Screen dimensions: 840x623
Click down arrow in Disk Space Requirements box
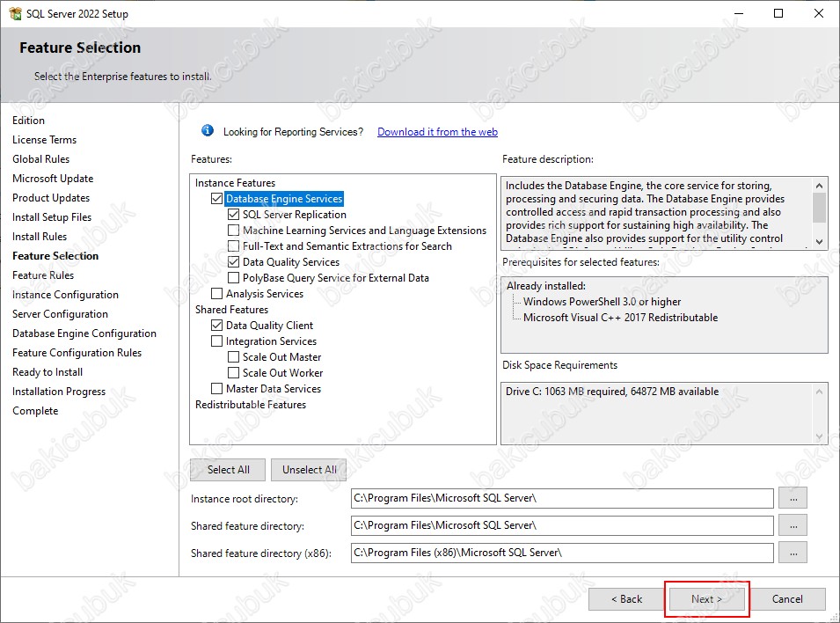pyautogui.click(x=819, y=436)
